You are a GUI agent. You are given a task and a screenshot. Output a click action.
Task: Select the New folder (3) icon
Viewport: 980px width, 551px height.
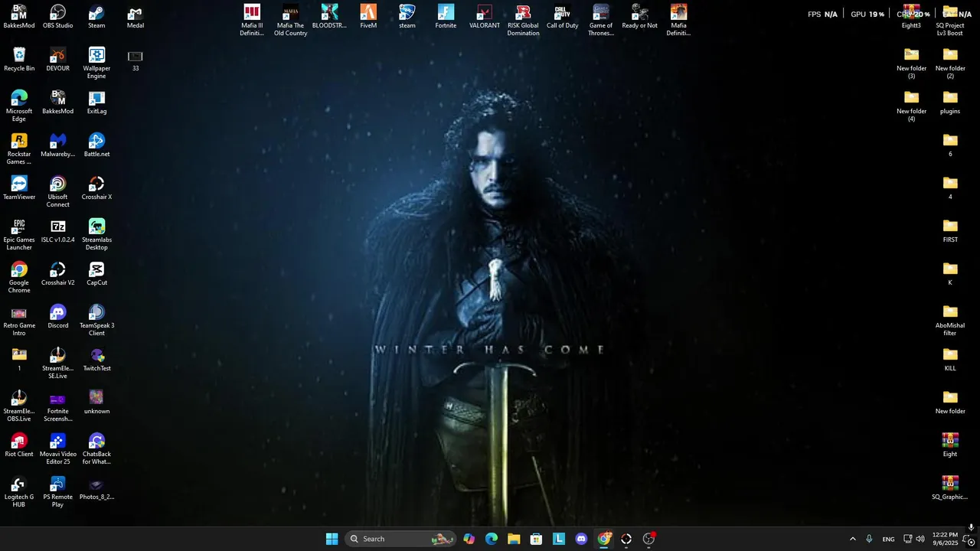click(911, 64)
